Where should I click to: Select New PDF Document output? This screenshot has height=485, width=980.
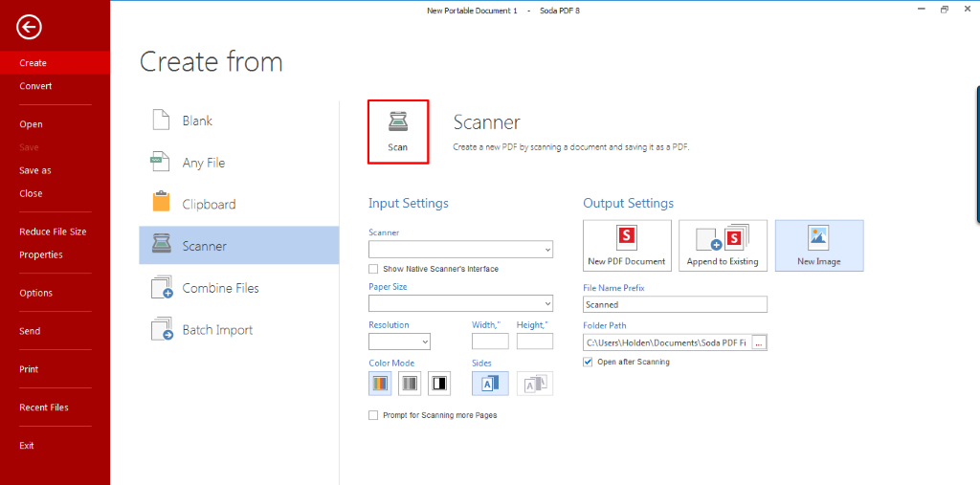click(x=627, y=246)
